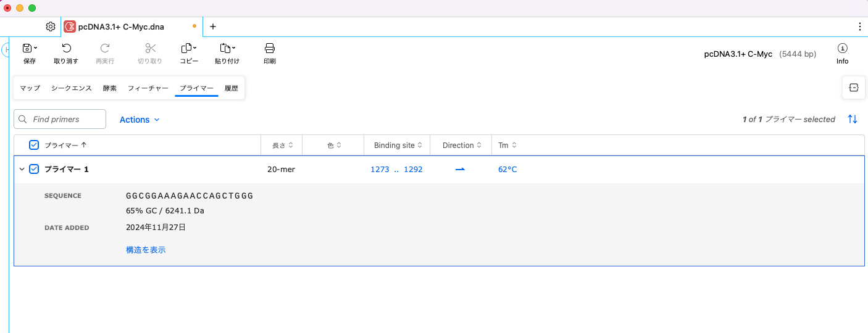Screen dimensions: 868x333
Task: Switch to the フィーチャー tab
Action: [148, 88]
